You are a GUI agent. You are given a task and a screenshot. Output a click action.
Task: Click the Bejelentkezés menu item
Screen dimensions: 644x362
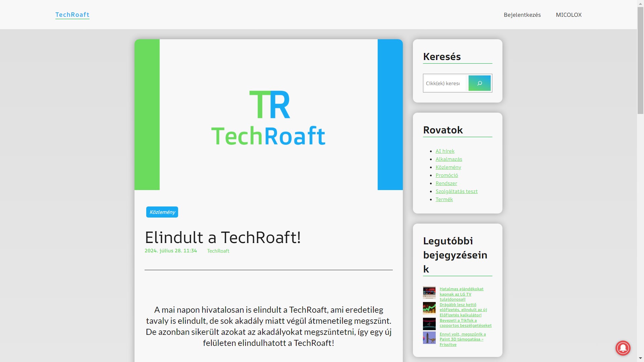522,15
